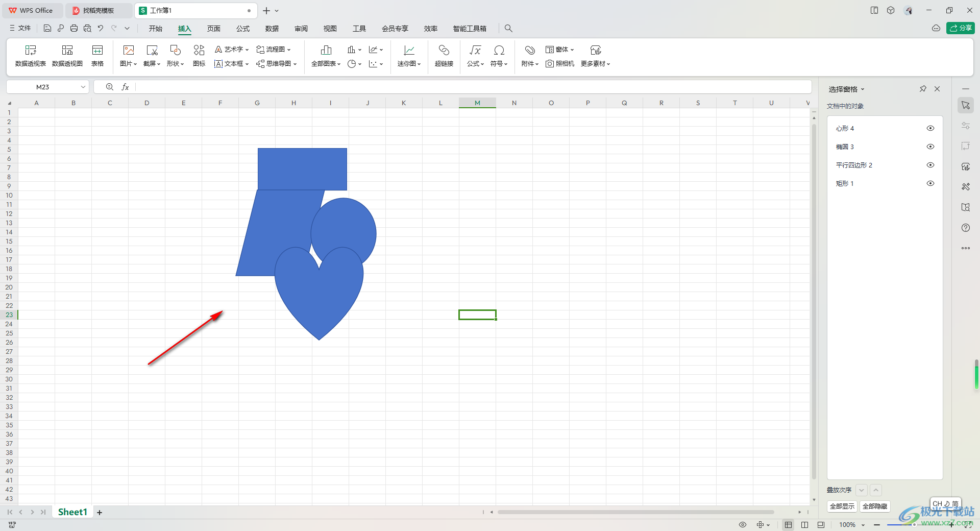Open the 符号 symbol picker
This screenshot has width=980, height=531.
499,56
